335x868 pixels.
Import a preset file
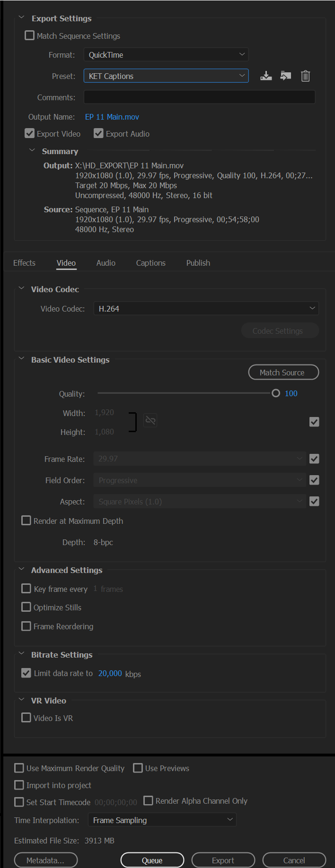coord(285,76)
